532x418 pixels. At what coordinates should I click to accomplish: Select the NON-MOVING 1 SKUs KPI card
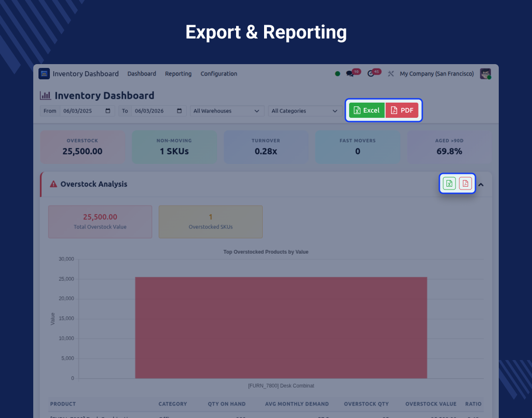174,147
